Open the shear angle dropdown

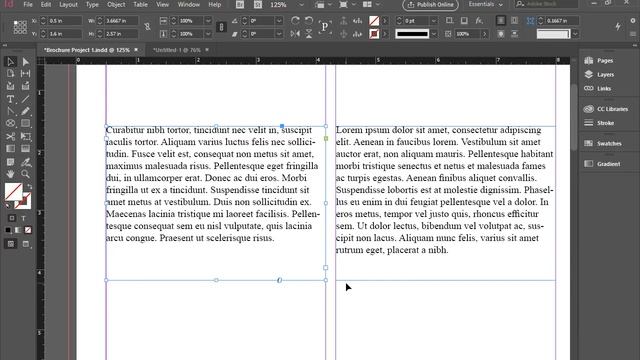pos(279,34)
